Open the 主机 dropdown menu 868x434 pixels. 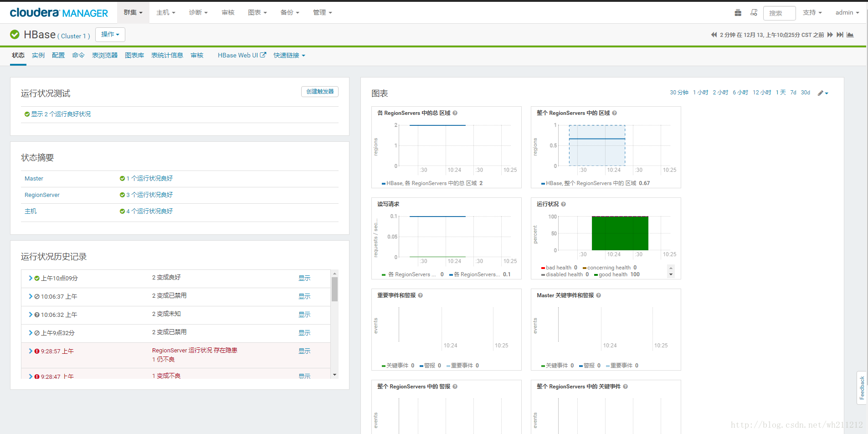[x=165, y=13]
